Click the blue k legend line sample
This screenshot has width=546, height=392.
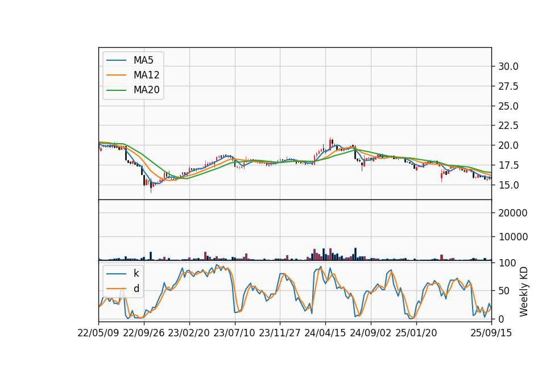pos(116,274)
